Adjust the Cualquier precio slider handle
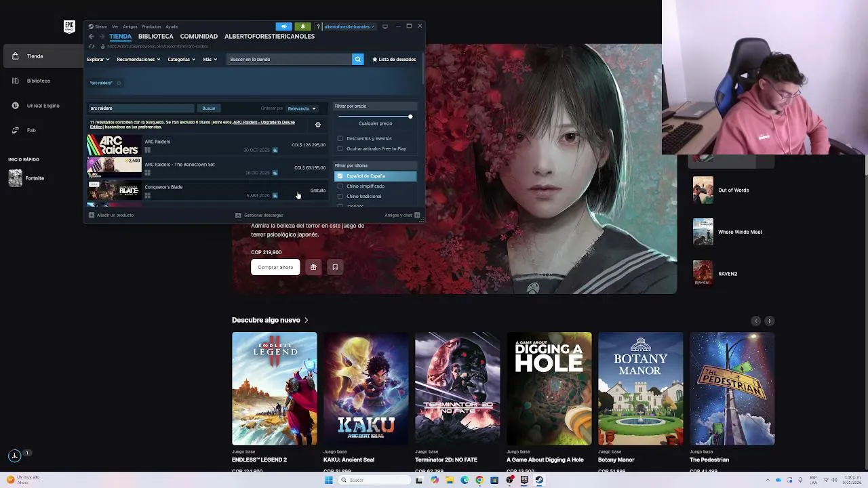Screen dimensions: 868x488 tap(410, 117)
